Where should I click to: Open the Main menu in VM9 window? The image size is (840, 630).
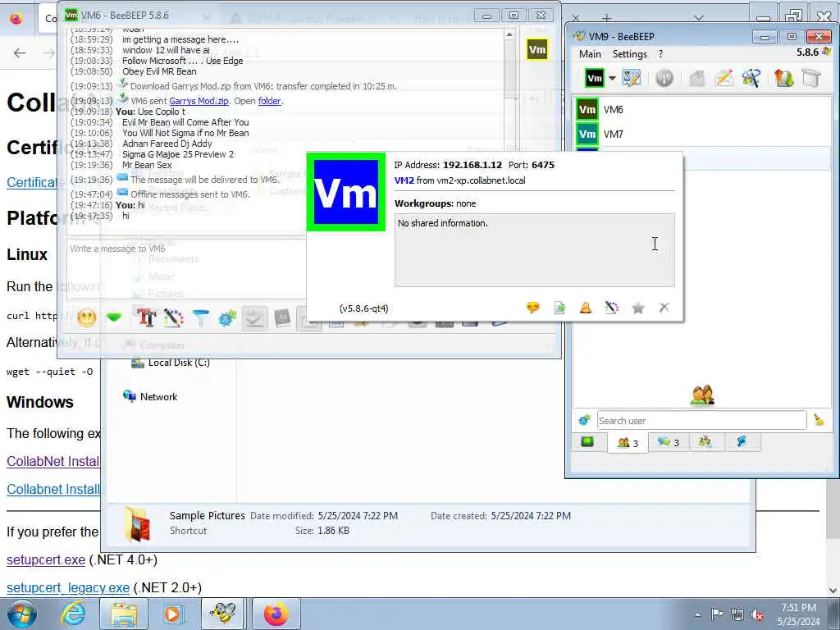coord(590,53)
